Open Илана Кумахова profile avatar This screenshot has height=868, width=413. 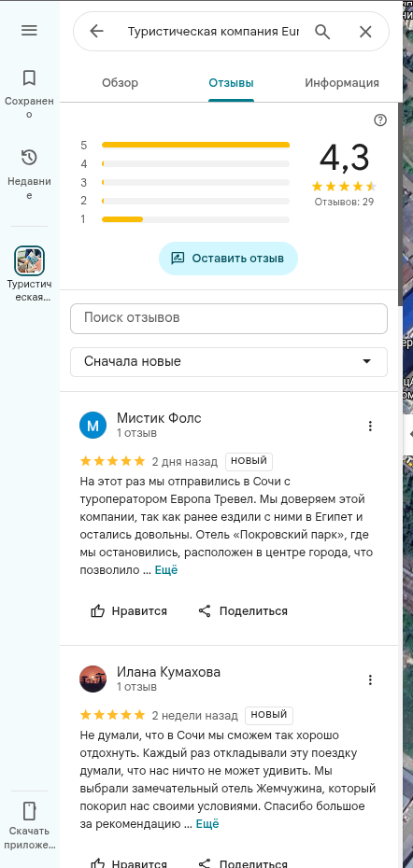click(x=93, y=679)
